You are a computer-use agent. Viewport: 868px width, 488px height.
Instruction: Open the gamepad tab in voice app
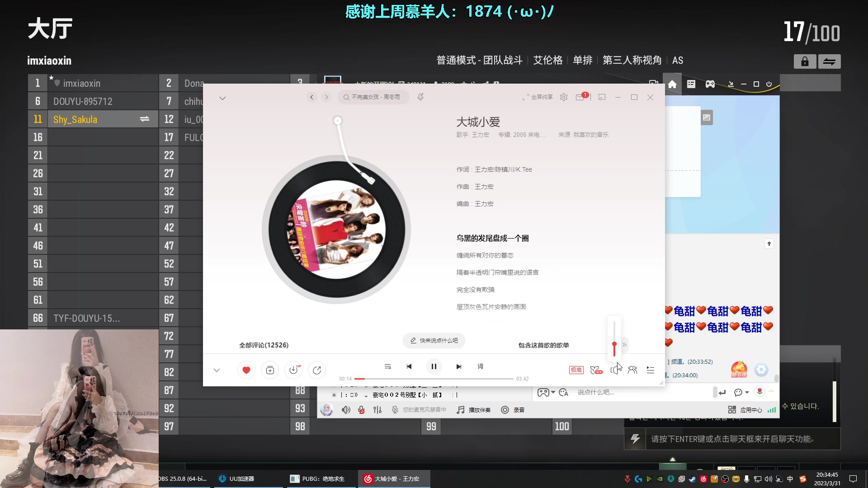[x=710, y=84]
